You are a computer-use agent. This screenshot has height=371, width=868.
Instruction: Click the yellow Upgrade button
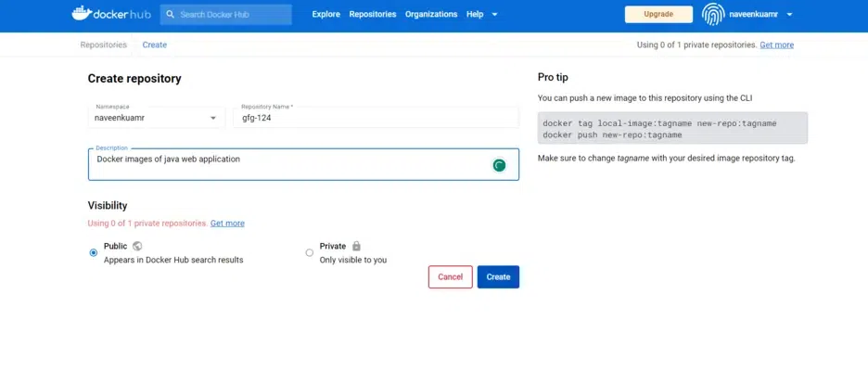[658, 15]
